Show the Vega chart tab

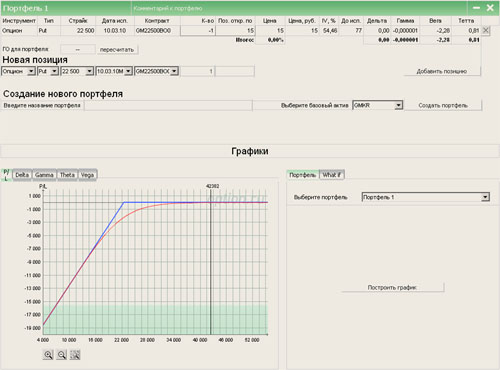87,175
